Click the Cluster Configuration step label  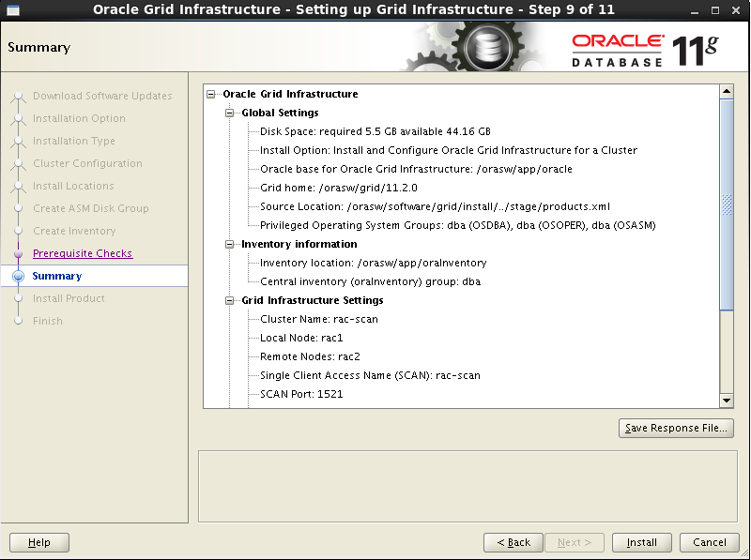87,163
